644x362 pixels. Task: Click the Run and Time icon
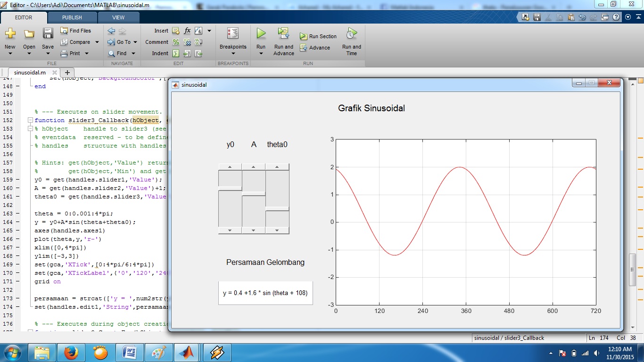point(351,34)
